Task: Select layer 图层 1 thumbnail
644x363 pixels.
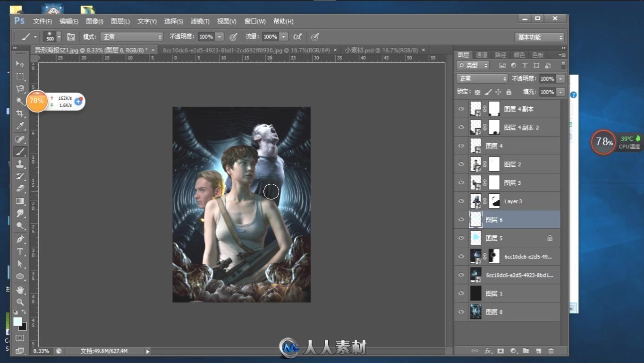Action: click(x=475, y=293)
